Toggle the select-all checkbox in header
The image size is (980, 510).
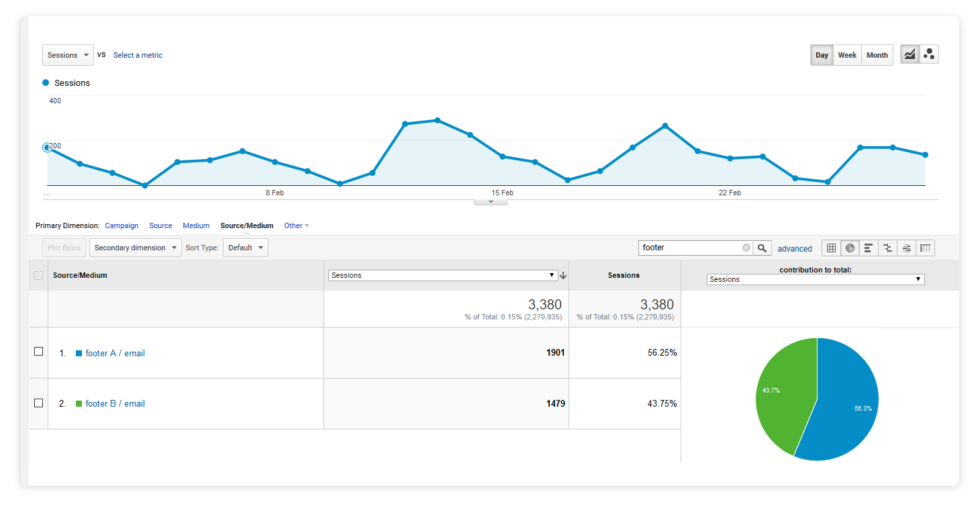coord(38,275)
